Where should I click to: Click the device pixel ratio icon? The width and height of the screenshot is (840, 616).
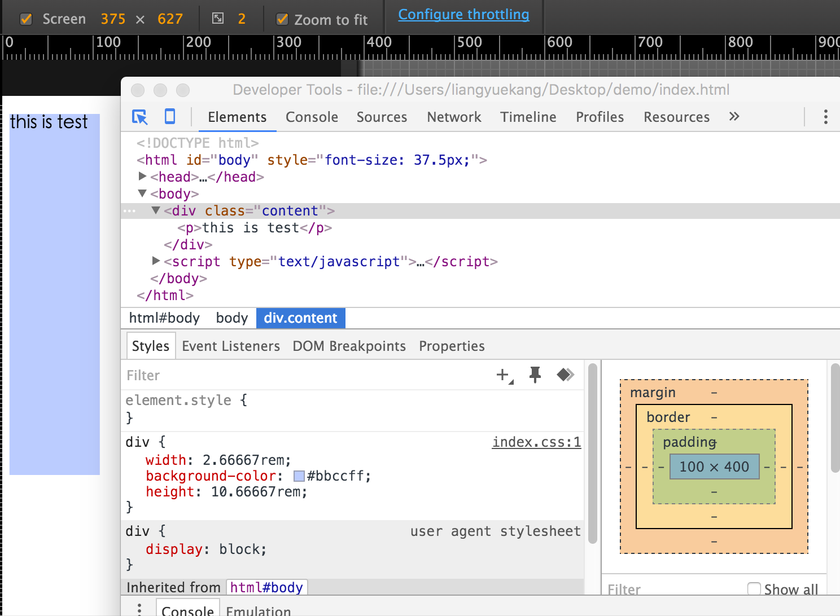(218, 19)
